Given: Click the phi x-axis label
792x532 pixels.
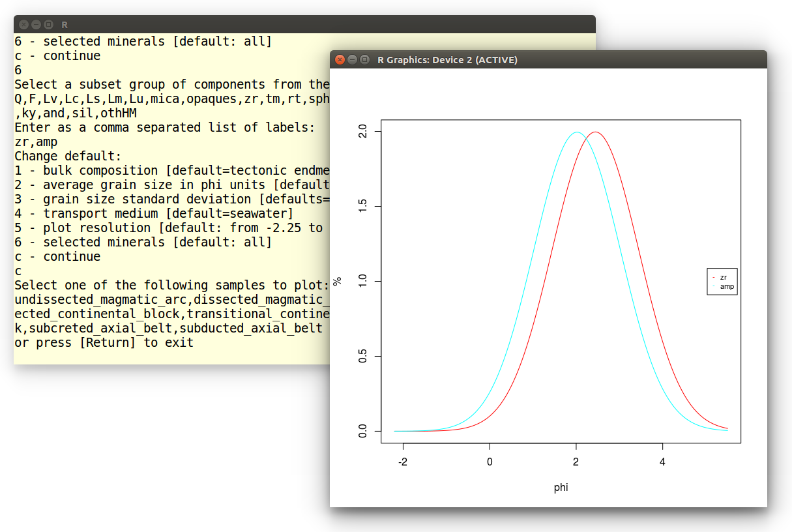Looking at the screenshot, I should (x=561, y=487).
